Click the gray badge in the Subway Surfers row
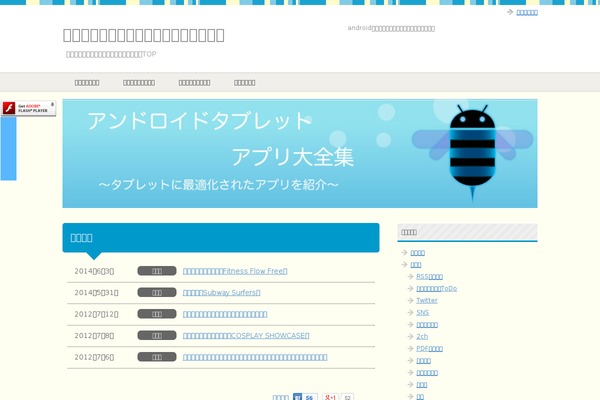The image size is (600, 400). coord(157,292)
